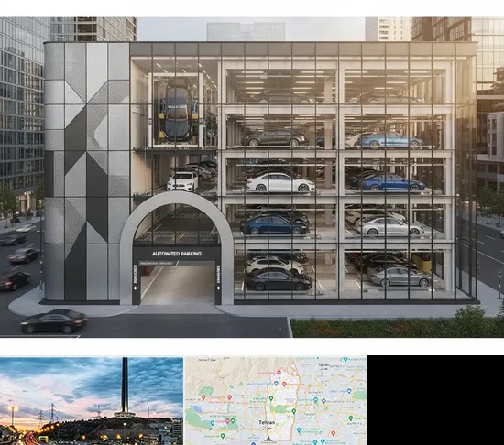The height and width of the screenshot is (445, 504).
Task: Click the blurred dark car on the street corner
Action: [x=54, y=321]
